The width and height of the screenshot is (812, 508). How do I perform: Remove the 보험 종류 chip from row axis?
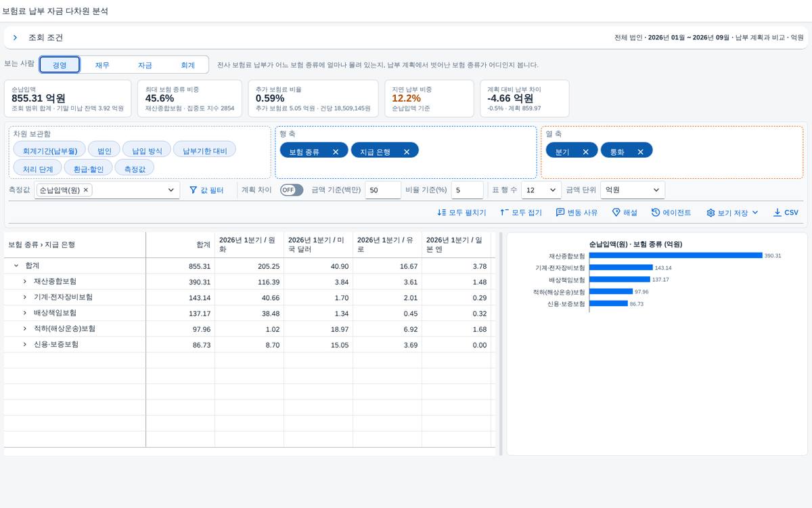(x=336, y=152)
